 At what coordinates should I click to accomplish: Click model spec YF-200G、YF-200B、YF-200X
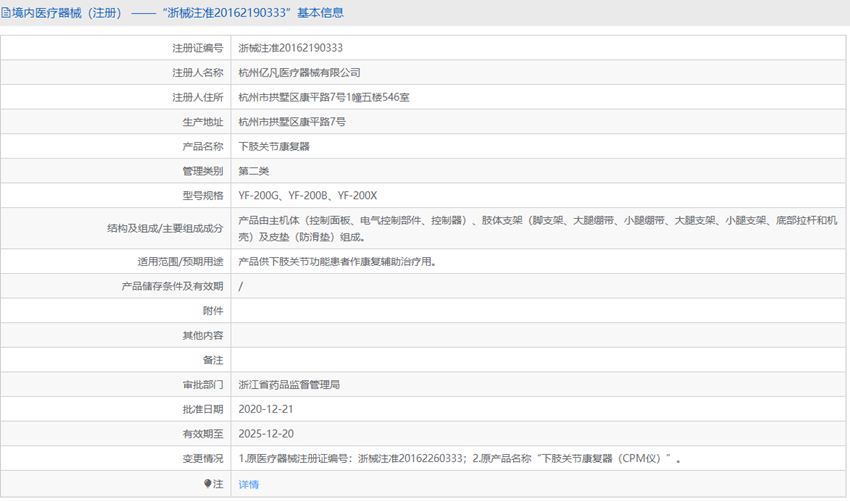[308, 196]
